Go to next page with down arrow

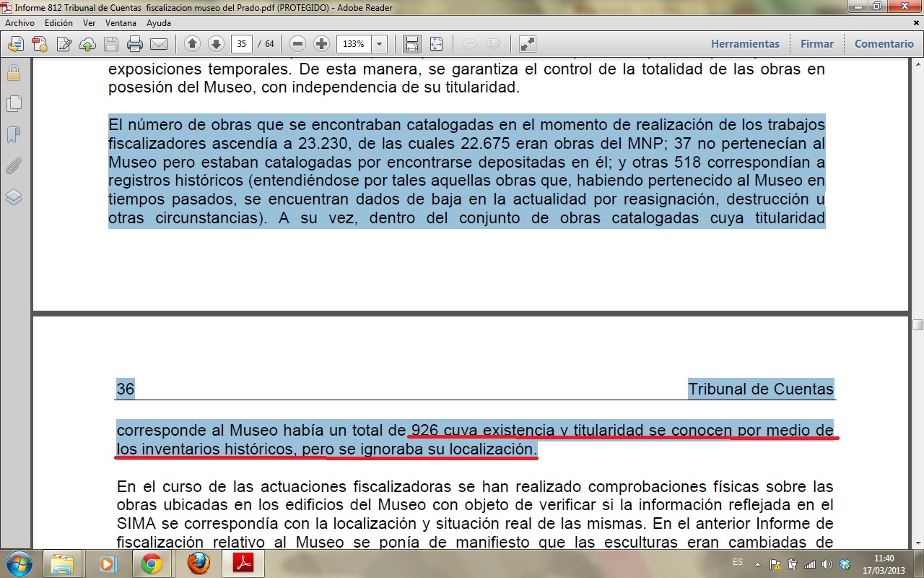point(216,44)
